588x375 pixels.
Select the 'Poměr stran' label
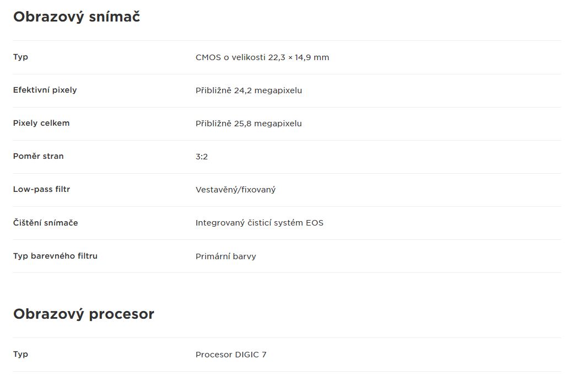click(38, 156)
